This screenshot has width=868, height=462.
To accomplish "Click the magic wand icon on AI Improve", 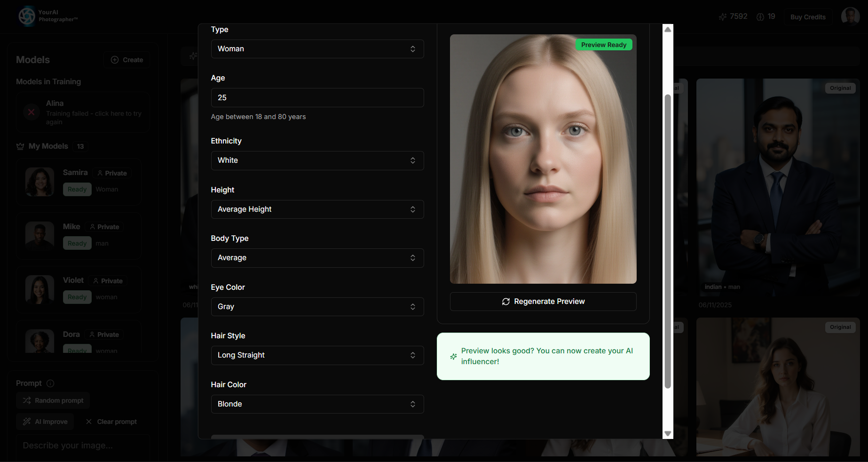I will 28,422.
